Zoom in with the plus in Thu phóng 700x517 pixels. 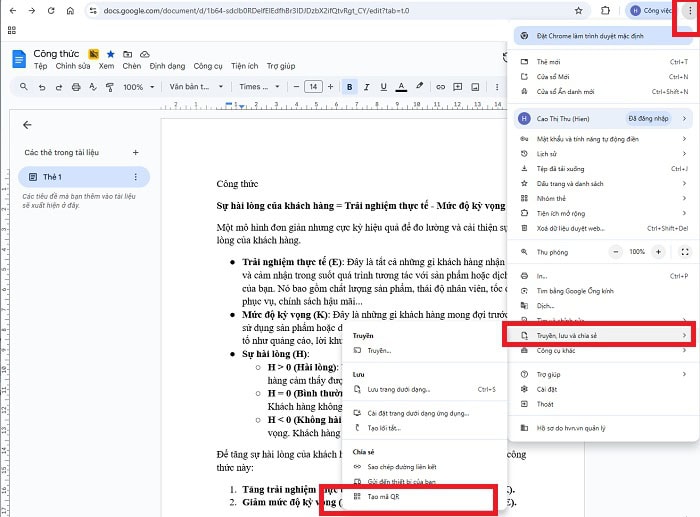tap(658, 252)
